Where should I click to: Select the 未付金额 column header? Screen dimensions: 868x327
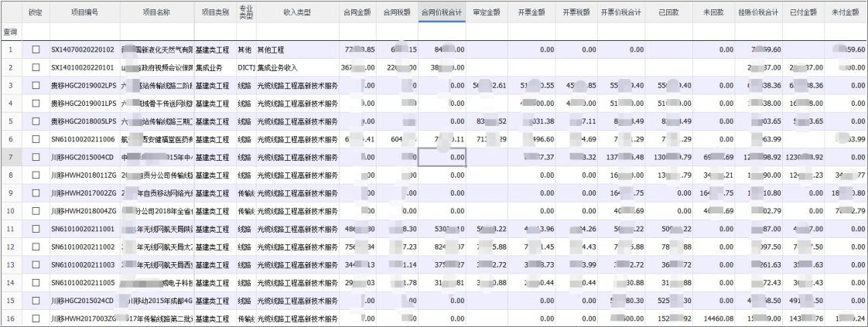(846, 12)
